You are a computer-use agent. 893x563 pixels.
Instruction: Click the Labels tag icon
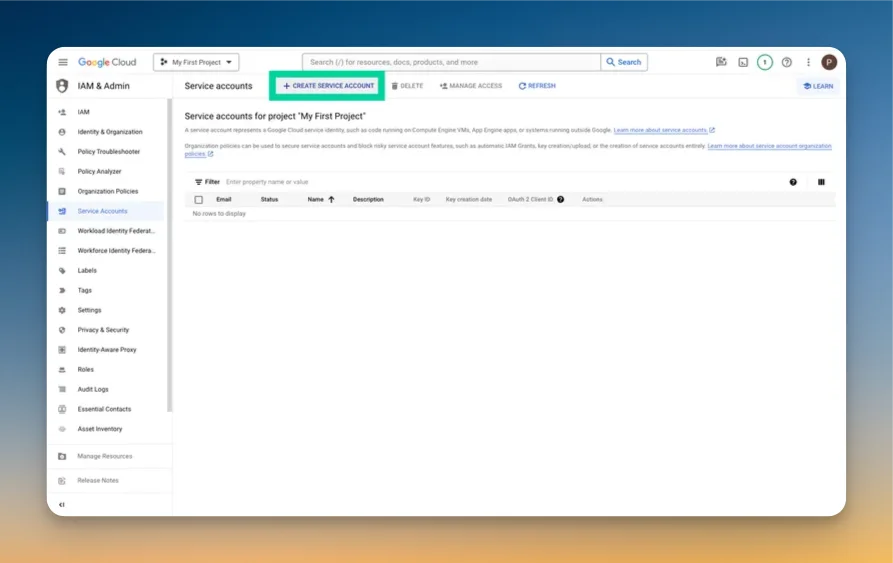pos(62,270)
